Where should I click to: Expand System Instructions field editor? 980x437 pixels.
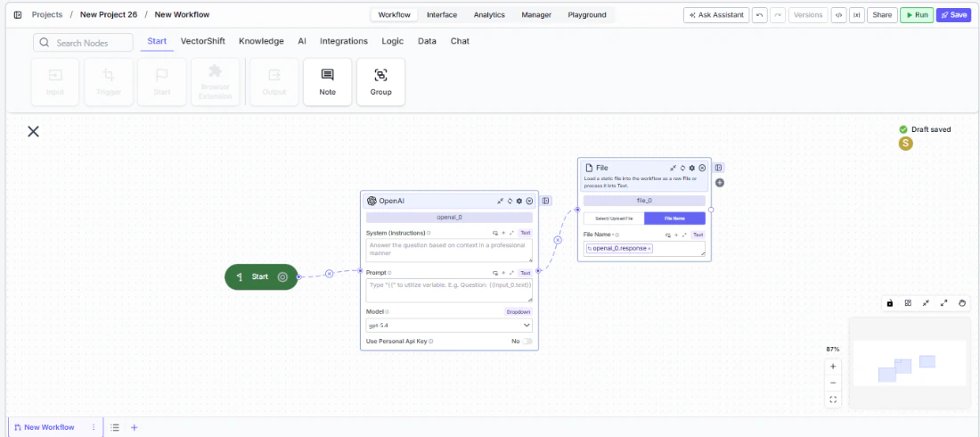click(512, 233)
